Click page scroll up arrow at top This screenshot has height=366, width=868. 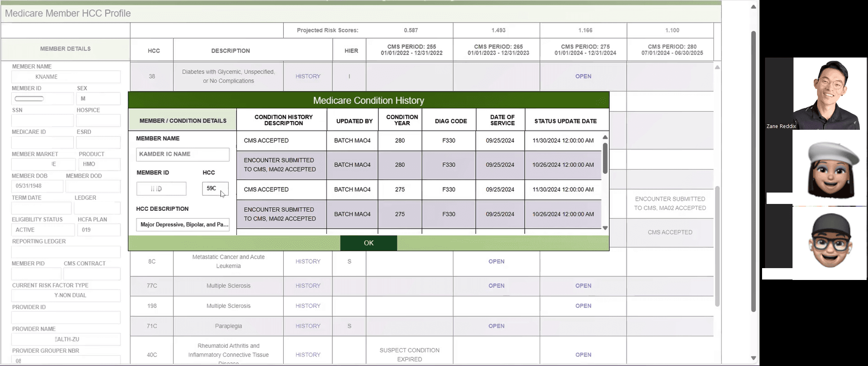pyautogui.click(x=753, y=7)
